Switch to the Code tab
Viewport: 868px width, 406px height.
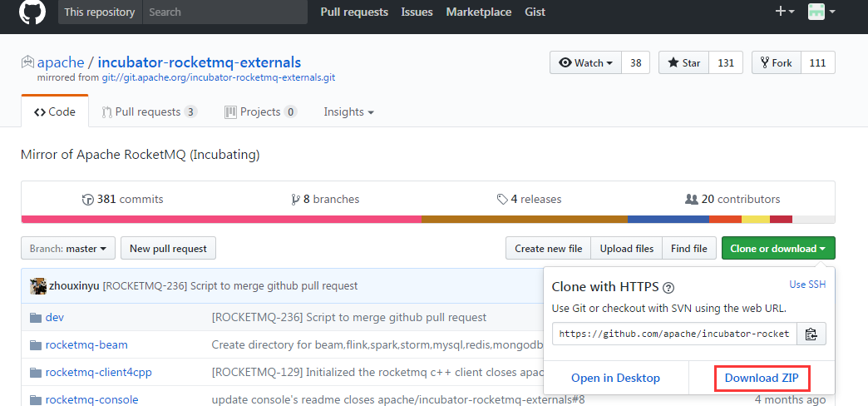[55, 111]
